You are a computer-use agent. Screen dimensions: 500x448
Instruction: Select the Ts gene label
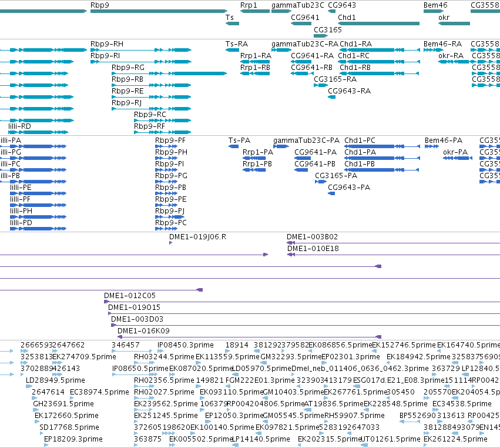tap(230, 18)
